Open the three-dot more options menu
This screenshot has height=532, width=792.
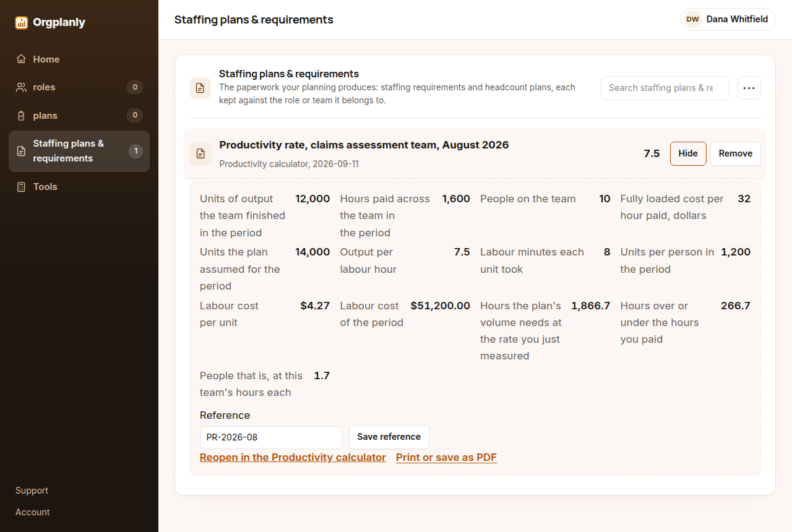tap(749, 88)
